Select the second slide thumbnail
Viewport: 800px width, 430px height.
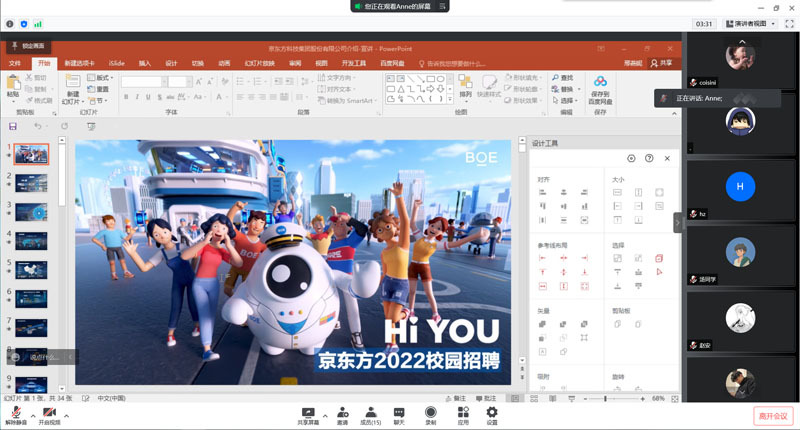32,183
